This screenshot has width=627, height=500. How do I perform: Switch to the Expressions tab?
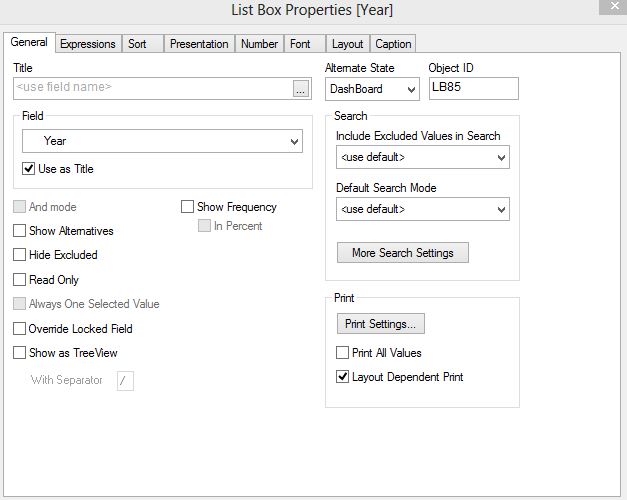pyautogui.click(x=88, y=44)
